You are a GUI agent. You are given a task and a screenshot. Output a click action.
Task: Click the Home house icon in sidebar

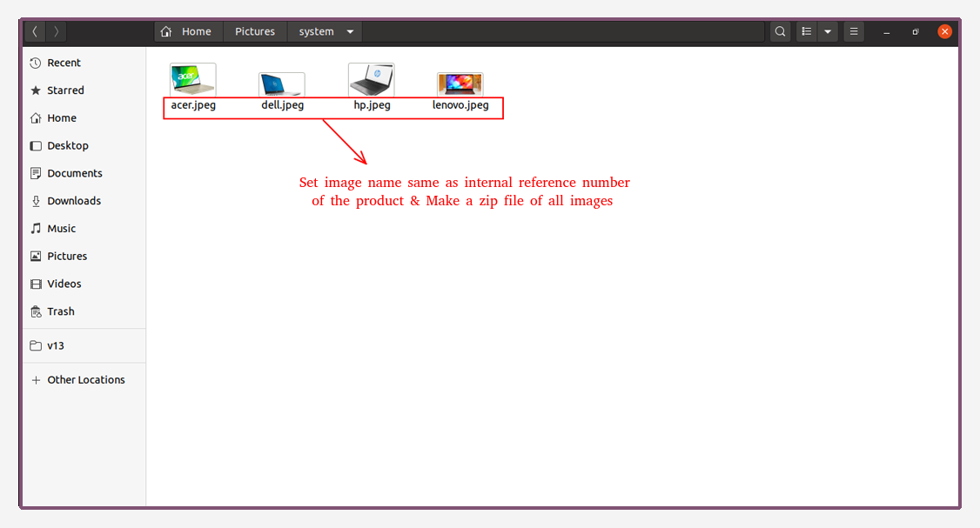[36, 118]
